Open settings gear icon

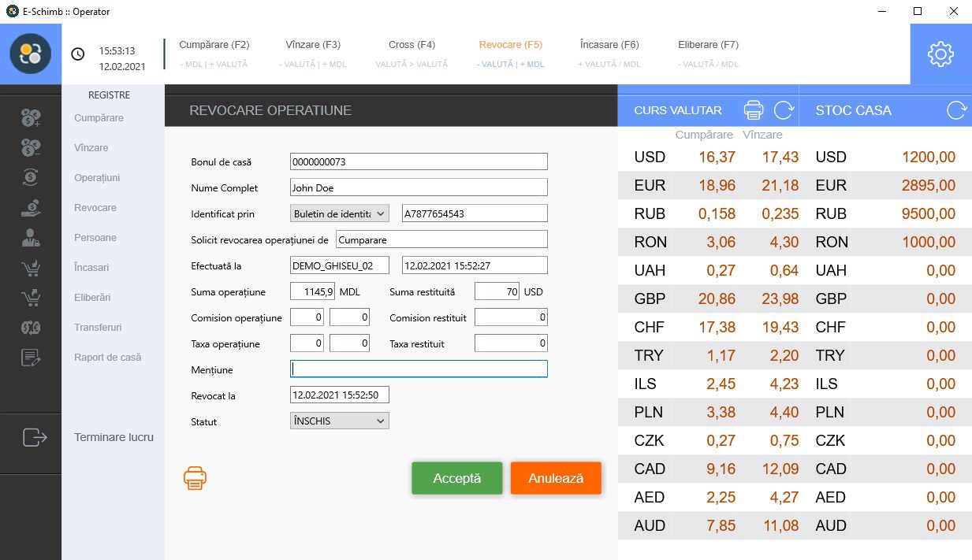(x=940, y=54)
